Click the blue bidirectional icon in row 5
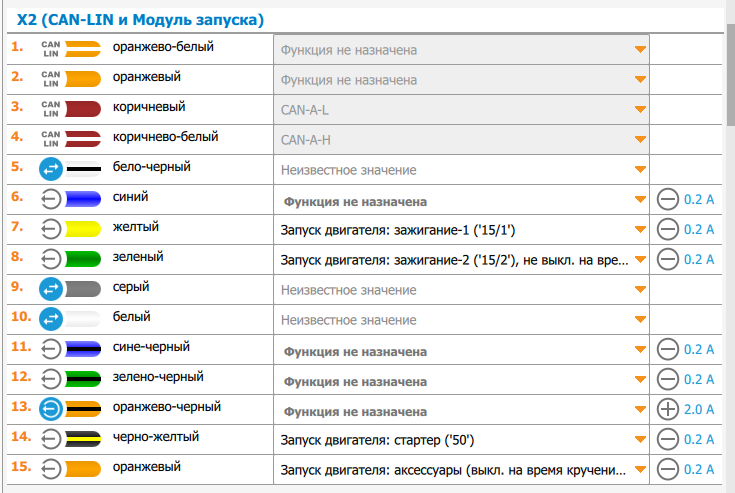 (51, 169)
